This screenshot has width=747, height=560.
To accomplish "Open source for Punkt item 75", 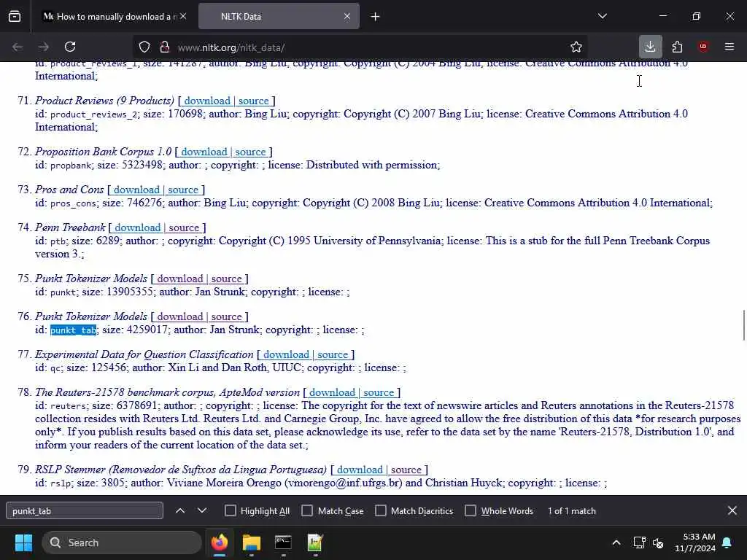I will (x=227, y=279).
